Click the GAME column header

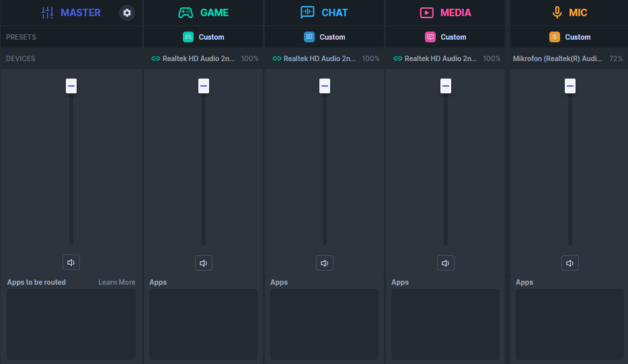[x=214, y=13]
